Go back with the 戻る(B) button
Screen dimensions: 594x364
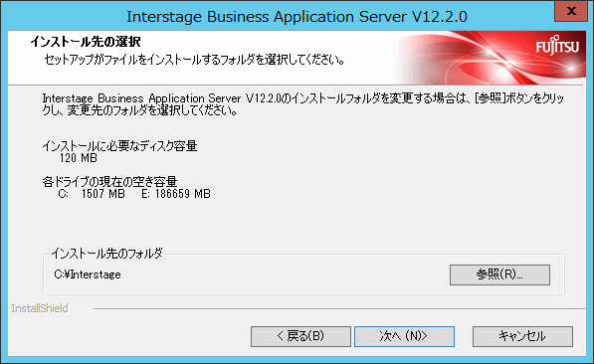click(300, 336)
